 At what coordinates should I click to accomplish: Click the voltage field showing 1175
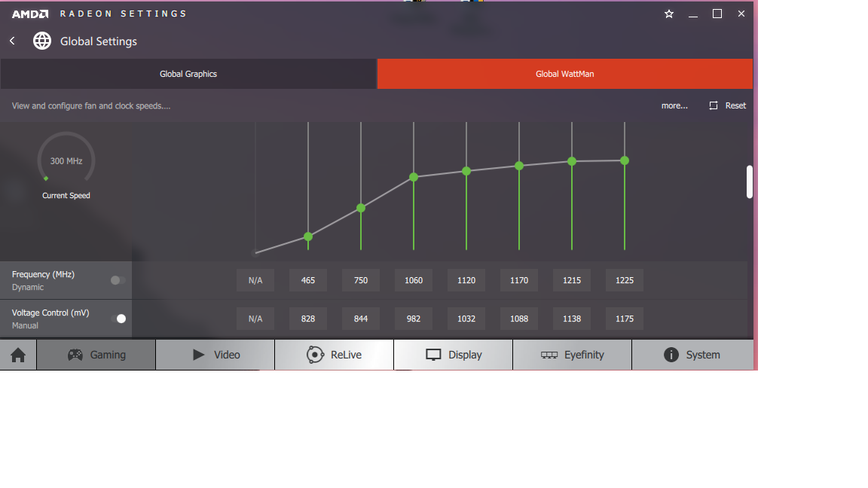[x=625, y=319]
